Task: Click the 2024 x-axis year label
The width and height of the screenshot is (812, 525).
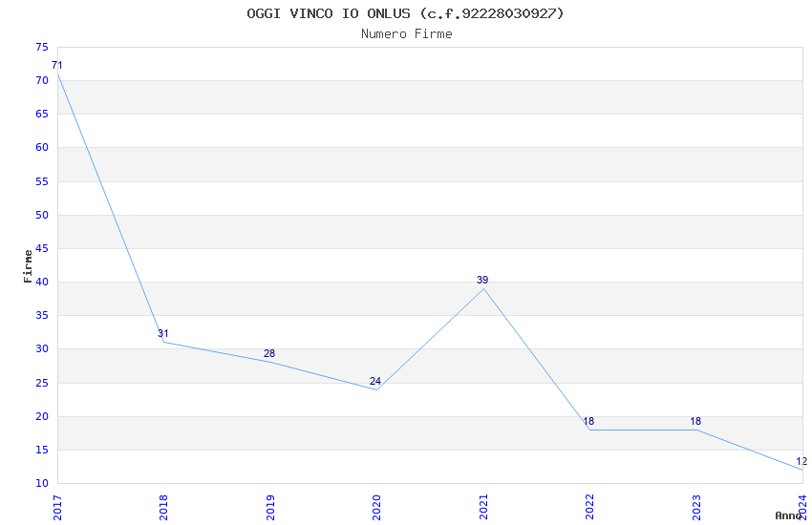Action: [x=802, y=508]
